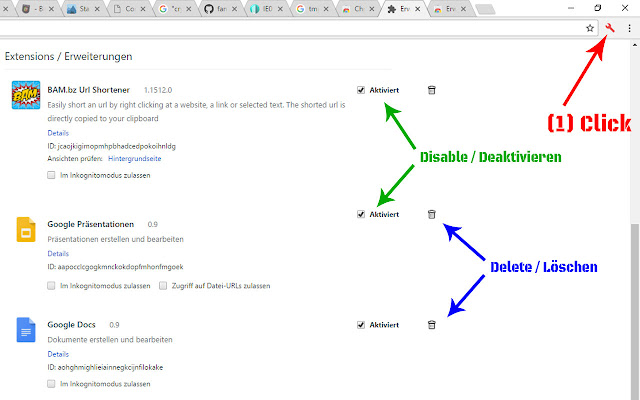
Task: Click the 'BAM.bz Url Shortener' extension name
Action: coord(89,90)
